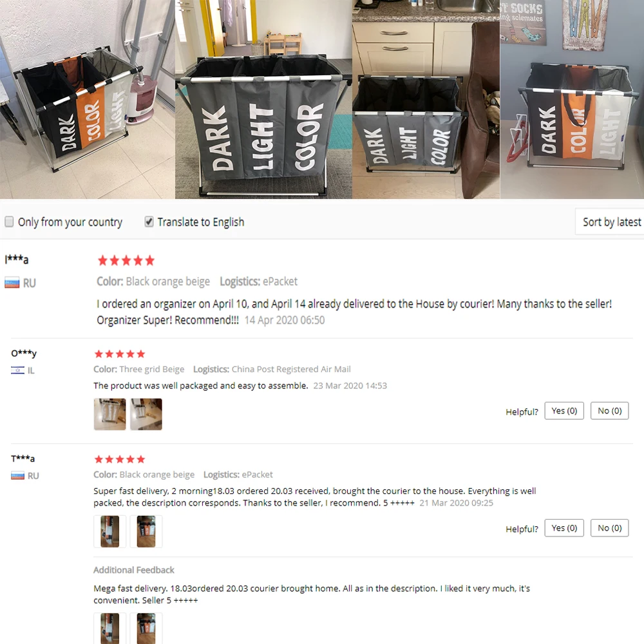Uncheck the Translate to English checkbox

pyautogui.click(x=149, y=222)
